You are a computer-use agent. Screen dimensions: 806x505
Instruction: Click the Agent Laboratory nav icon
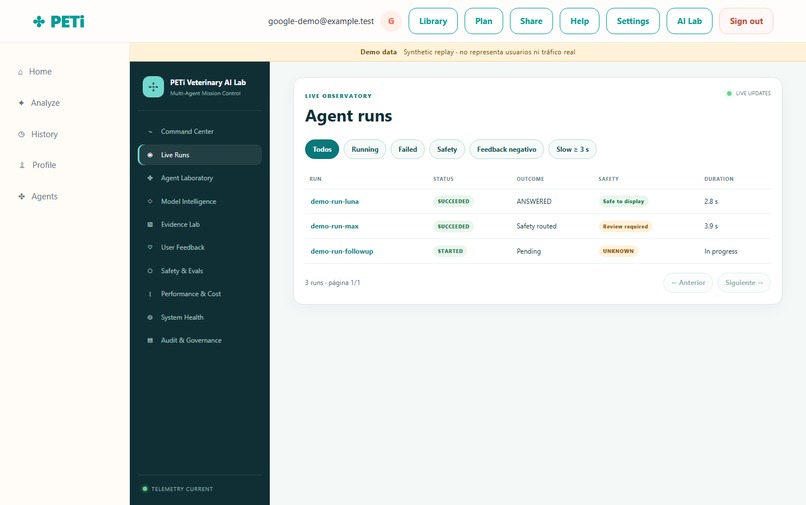click(x=150, y=178)
